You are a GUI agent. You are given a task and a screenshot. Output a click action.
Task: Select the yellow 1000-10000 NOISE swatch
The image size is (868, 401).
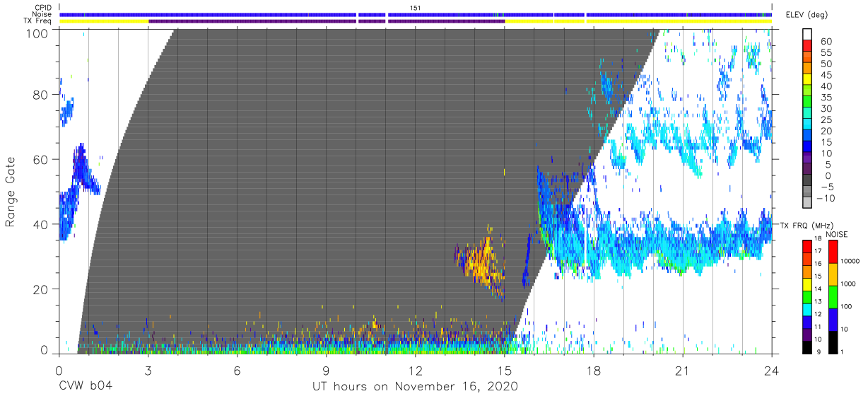833,274
